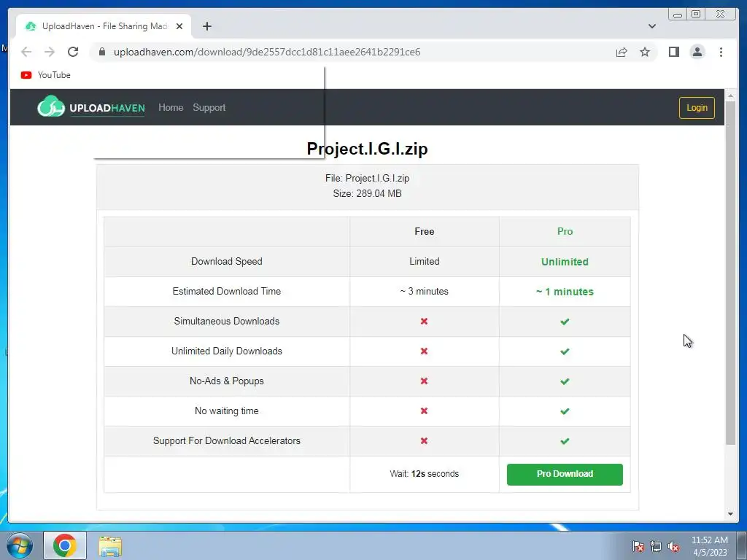Go forward to next page
This screenshot has height=560, width=747.
pos(50,52)
